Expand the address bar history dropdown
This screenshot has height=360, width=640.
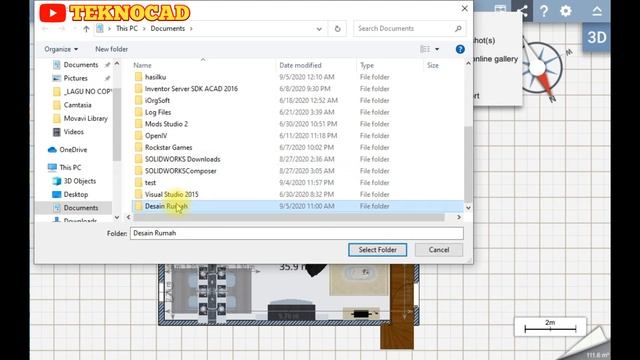click(x=319, y=29)
